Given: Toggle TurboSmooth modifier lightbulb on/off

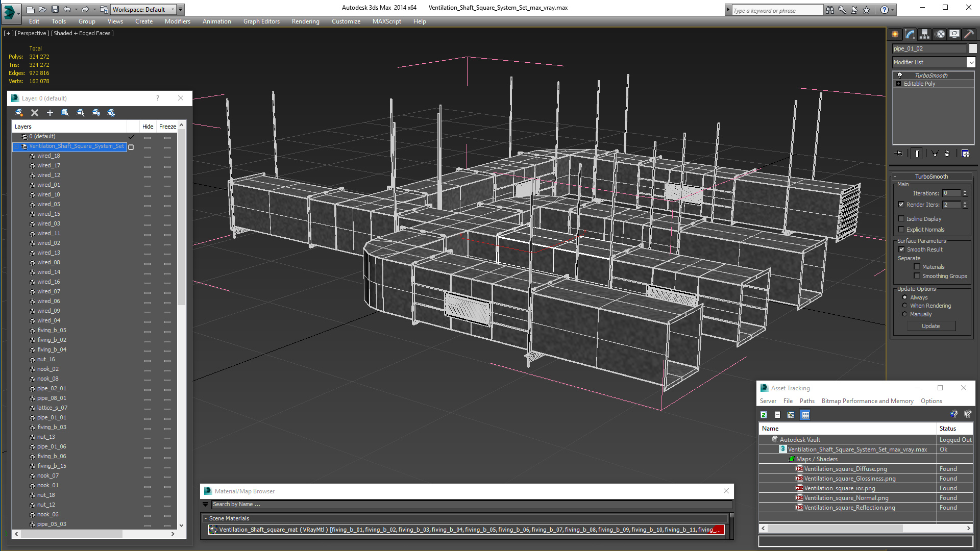Looking at the screenshot, I should (900, 75).
